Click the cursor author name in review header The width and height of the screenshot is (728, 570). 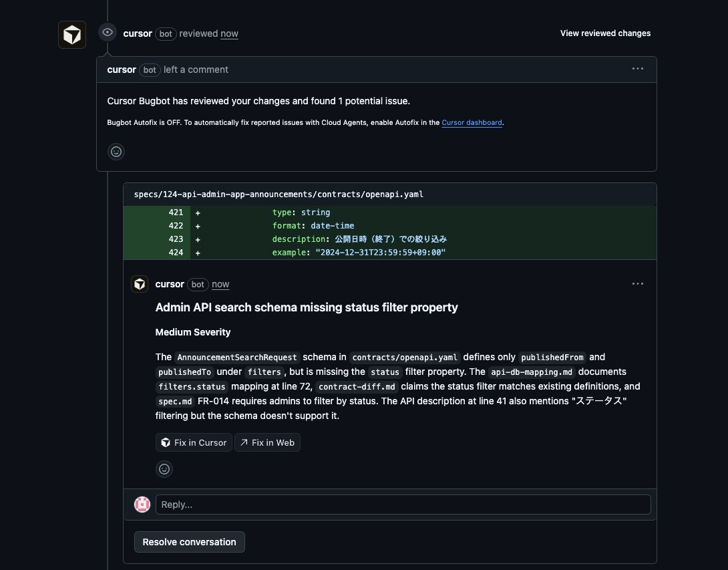138,33
